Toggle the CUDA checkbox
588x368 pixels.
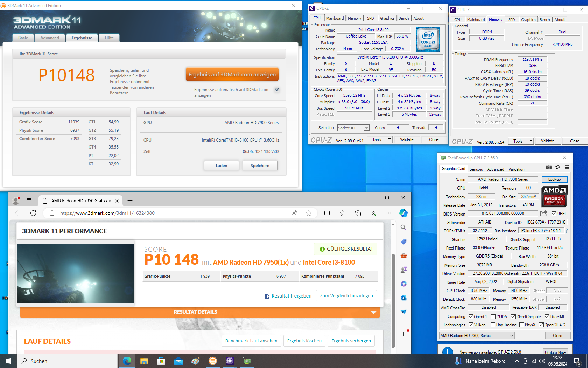click(493, 316)
